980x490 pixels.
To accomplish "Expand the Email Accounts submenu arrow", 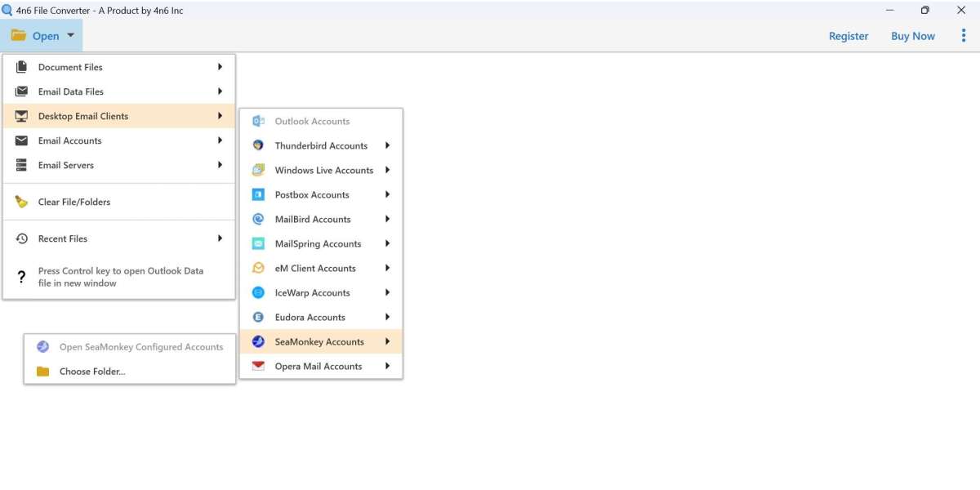I will [x=220, y=140].
